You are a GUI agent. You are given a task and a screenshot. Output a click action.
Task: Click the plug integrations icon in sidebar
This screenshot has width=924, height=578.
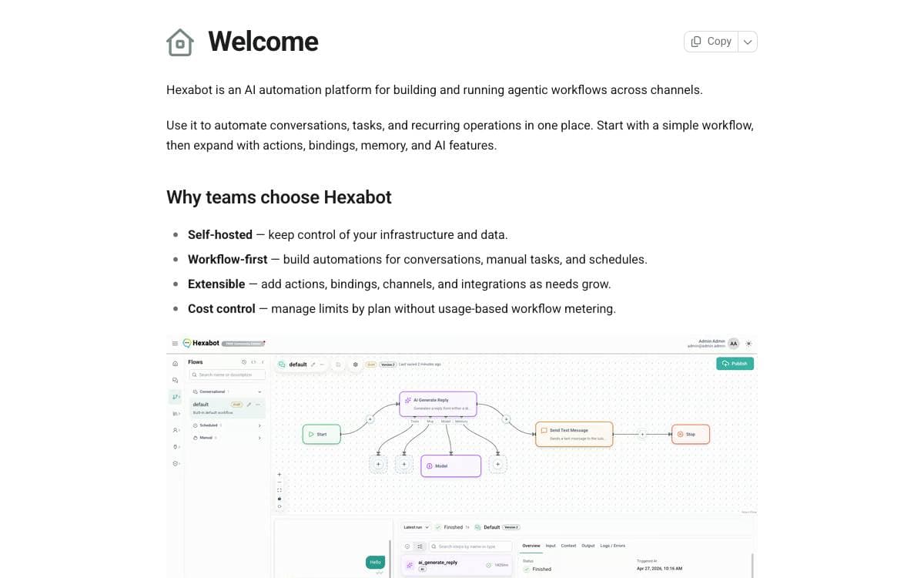[176, 447]
